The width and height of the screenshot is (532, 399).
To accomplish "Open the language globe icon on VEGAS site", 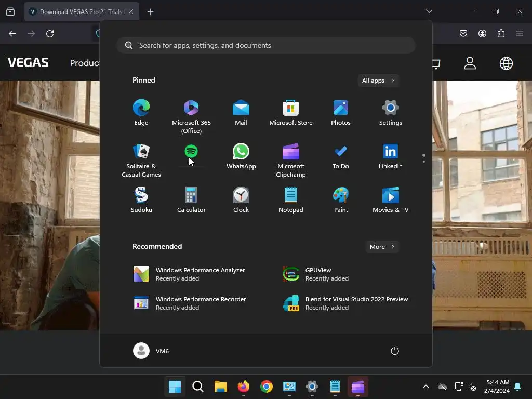I will (x=506, y=63).
